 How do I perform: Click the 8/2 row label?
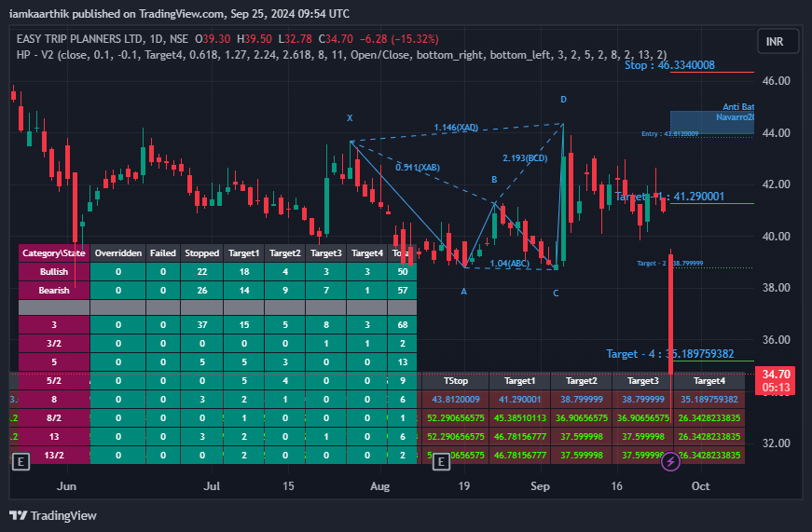click(x=54, y=418)
